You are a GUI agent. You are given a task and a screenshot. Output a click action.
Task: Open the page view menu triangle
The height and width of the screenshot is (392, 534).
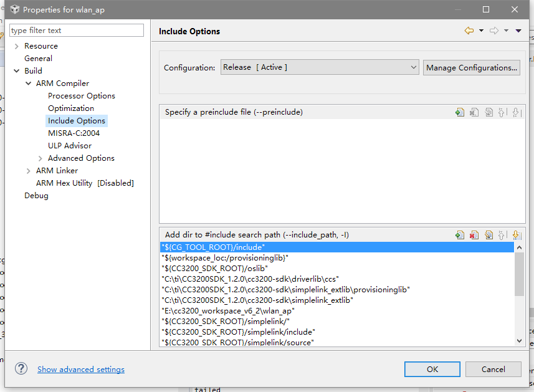(x=518, y=31)
